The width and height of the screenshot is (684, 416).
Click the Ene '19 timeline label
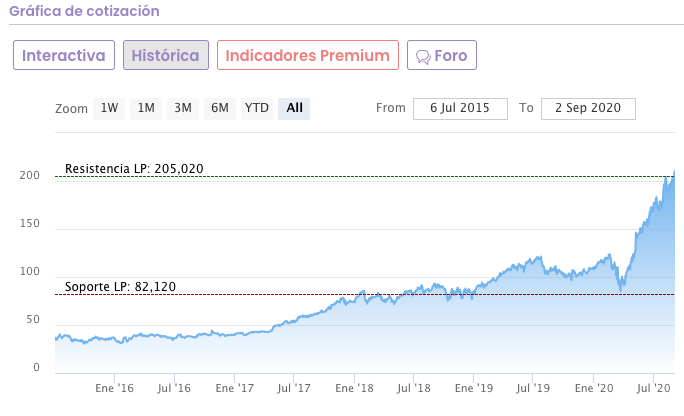[474, 387]
